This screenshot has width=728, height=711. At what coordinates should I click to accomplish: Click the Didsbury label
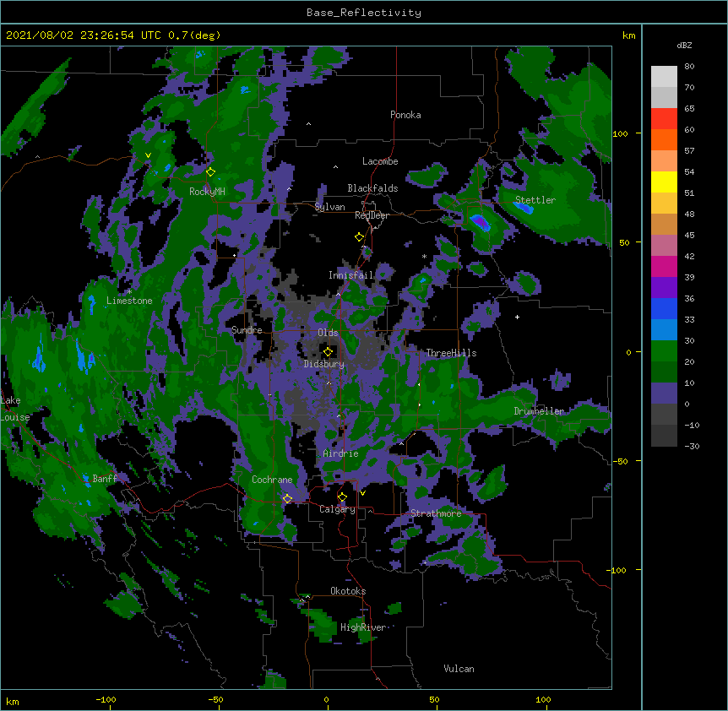[324, 364]
